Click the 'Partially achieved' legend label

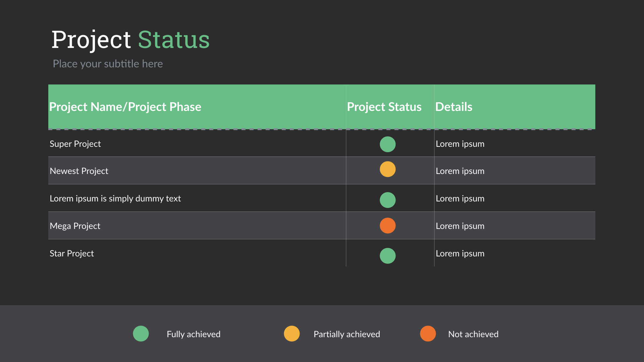click(x=347, y=334)
